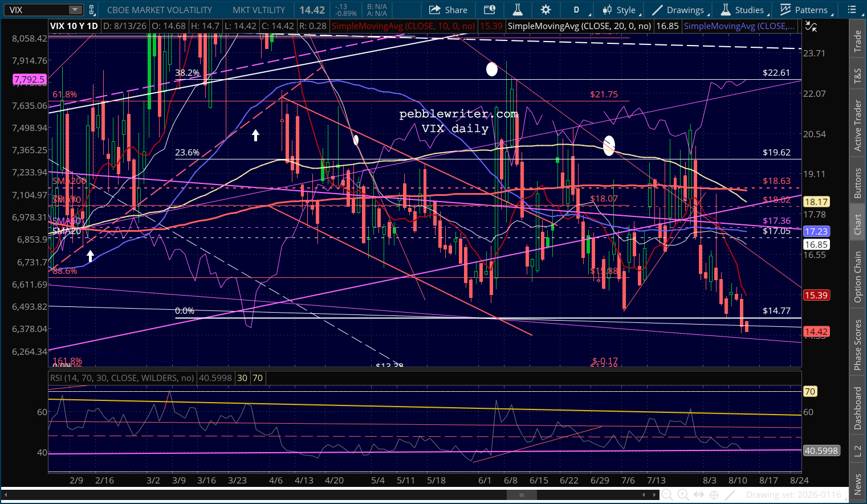Open the Dashboard sidebar tab
867x504 pixels.
pyautogui.click(x=857, y=408)
